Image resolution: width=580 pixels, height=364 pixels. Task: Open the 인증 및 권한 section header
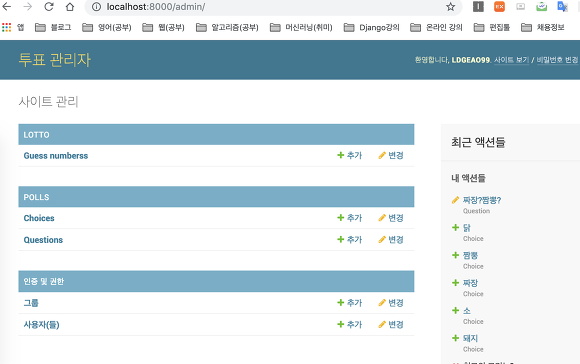[44, 282]
